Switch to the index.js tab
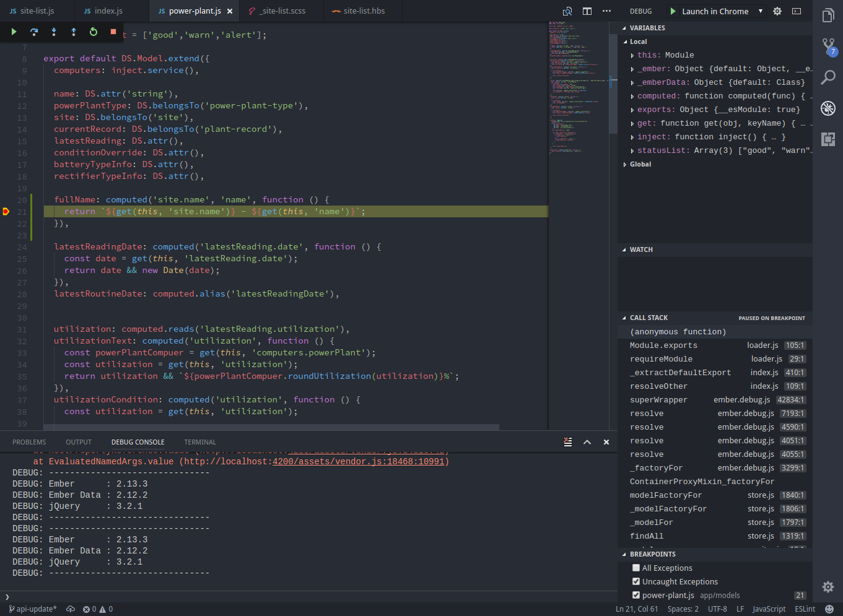The image size is (843, 616). coord(111,11)
